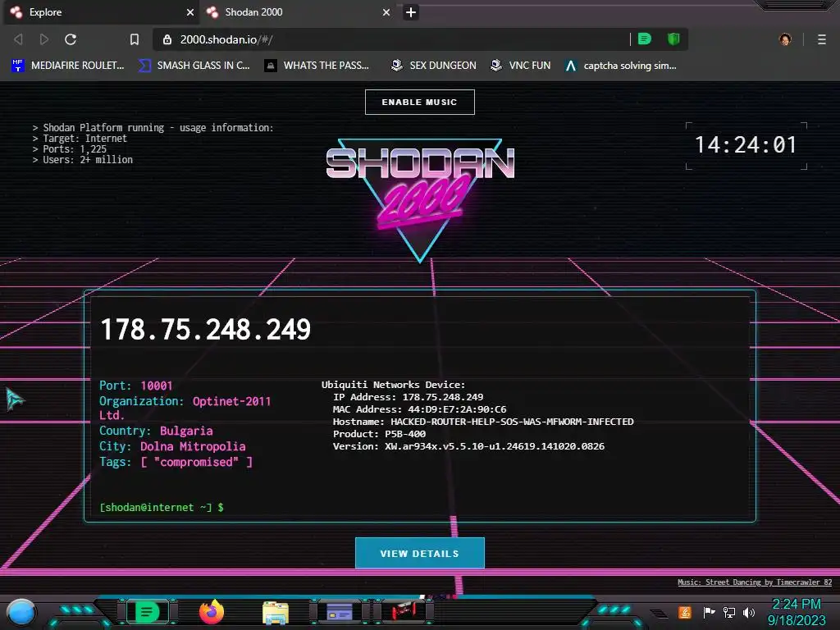Image resolution: width=840 pixels, height=630 pixels.
Task: Open WHATS THE PASS... bookmark
Action: pyautogui.click(x=317, y=66)
